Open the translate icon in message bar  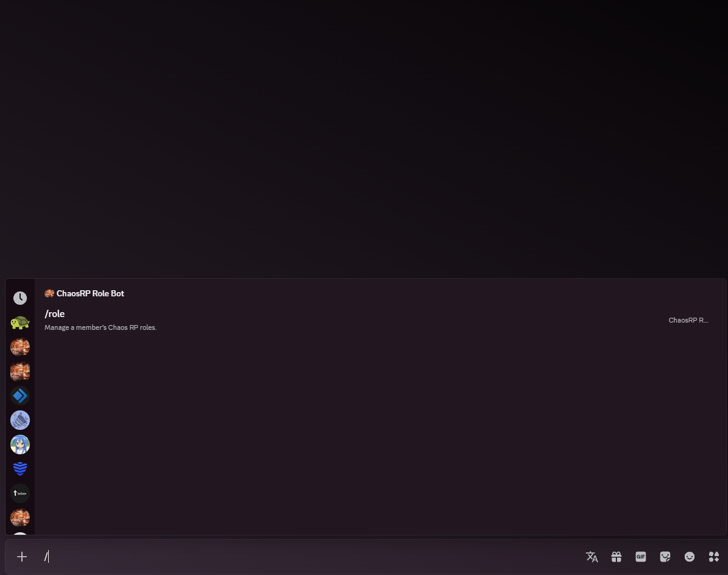tap(592, 557)
